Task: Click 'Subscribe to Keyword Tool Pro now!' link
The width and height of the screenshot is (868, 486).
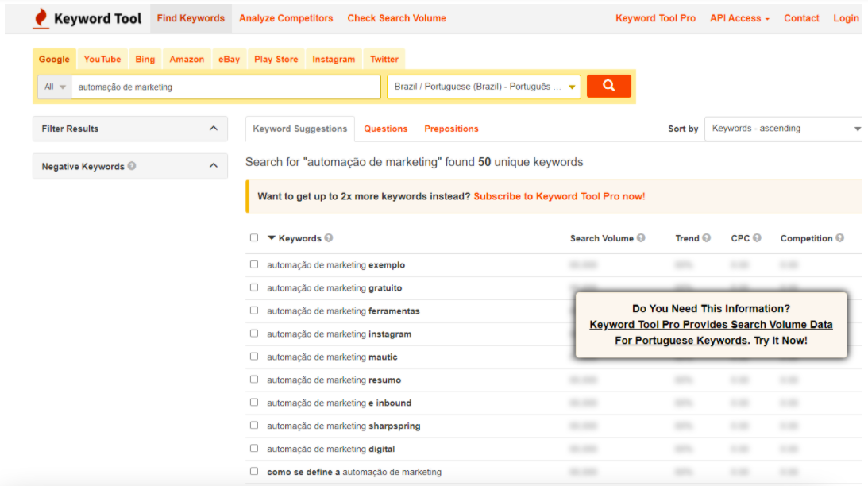Action: pyautogui.click(x=559, y=196)
